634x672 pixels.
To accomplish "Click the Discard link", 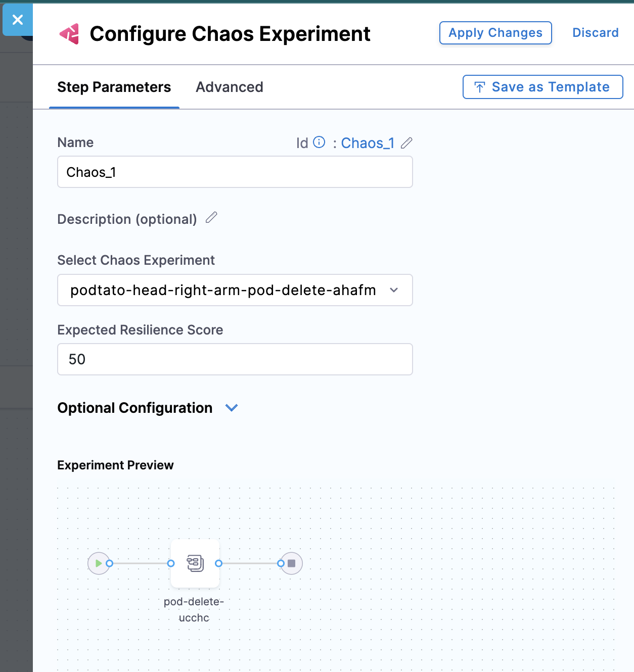I will pos(595,33).
